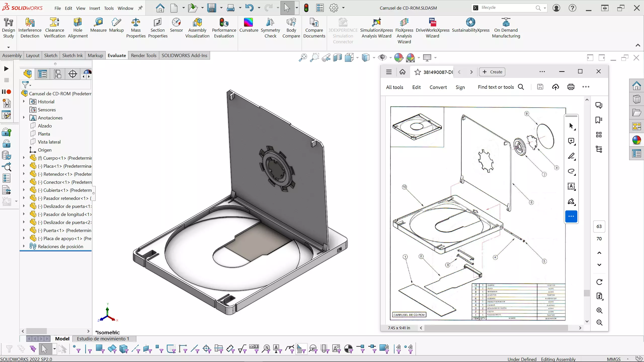
Task: Toggle the Hide/Show Items eye icon
Action: [382, 58]
